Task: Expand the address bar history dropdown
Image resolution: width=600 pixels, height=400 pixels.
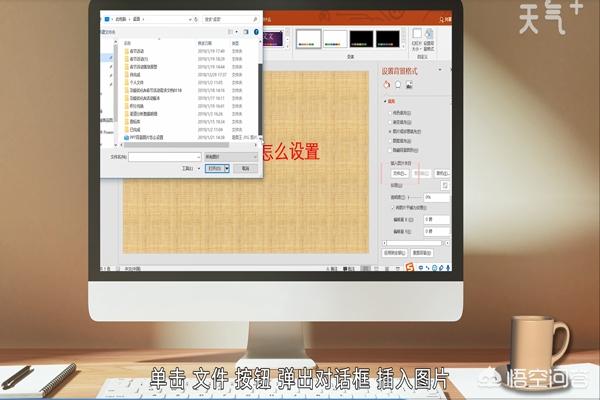Action: pyautogui.click(x=190, y=19)
